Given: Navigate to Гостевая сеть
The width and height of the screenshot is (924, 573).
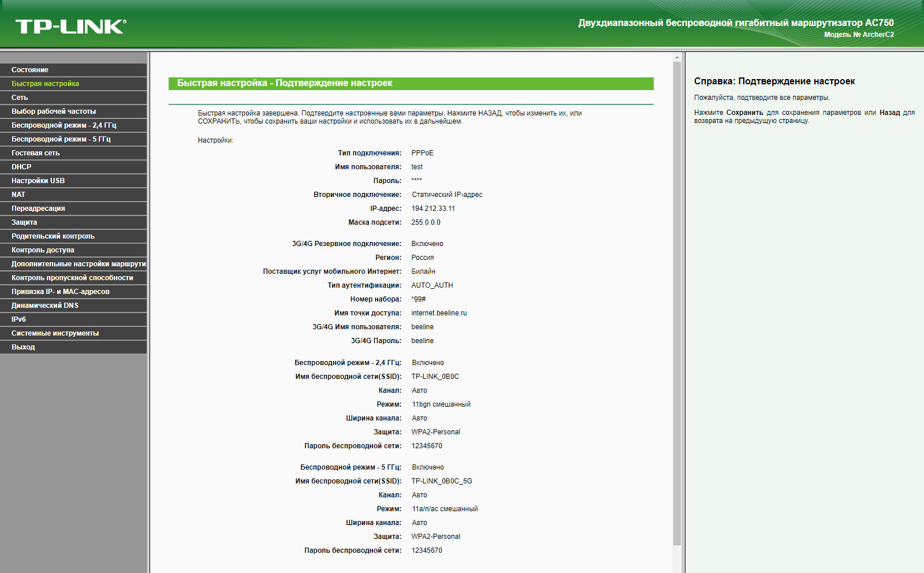Looking at the screenshot, I should click(73, 153).
